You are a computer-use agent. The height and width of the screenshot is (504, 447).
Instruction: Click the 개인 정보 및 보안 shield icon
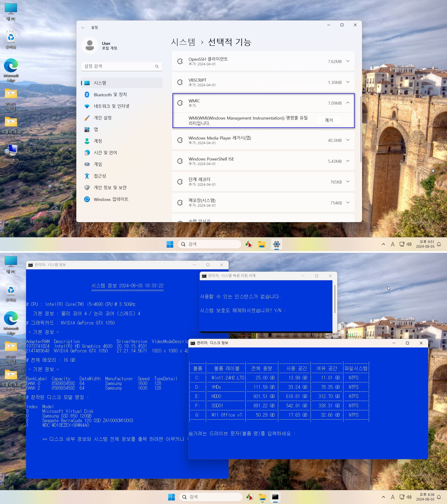pyautogui.click(x=87, y=187)
